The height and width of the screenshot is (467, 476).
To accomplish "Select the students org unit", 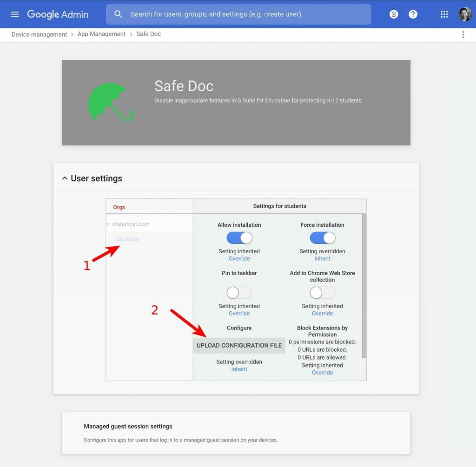I will (x=127, y=239).
